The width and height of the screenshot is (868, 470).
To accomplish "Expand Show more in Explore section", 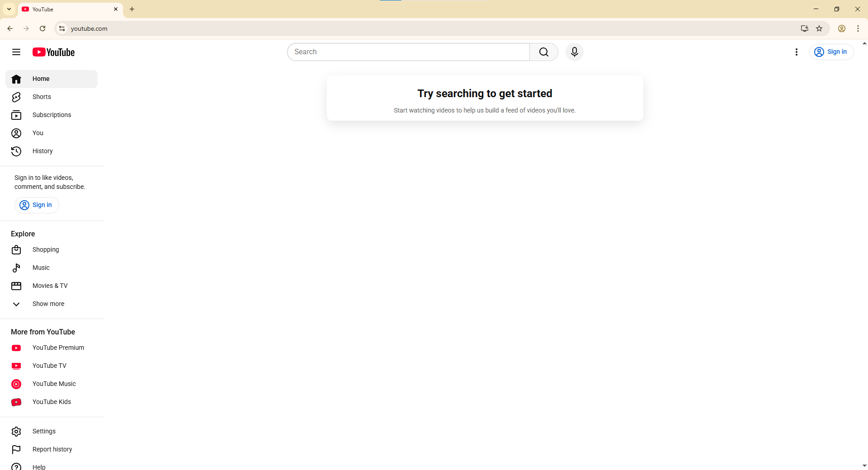I will tap(48, 304).
